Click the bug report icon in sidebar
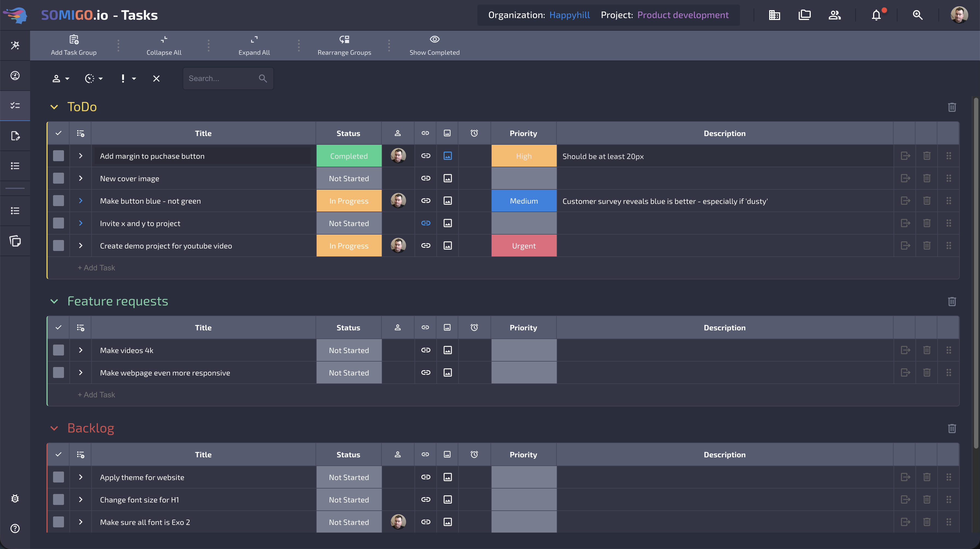The width and height of the screenshot is (980, 549). (x=15, y=498)
